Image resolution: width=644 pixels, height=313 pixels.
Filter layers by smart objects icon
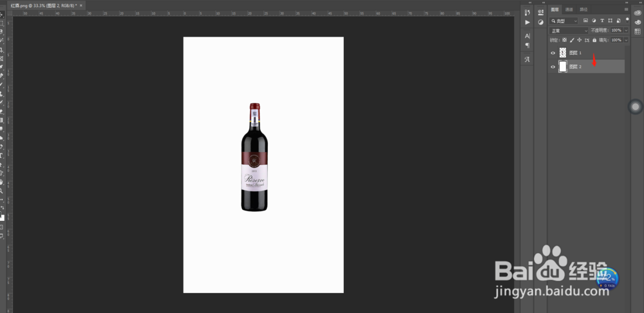point(618,21)
